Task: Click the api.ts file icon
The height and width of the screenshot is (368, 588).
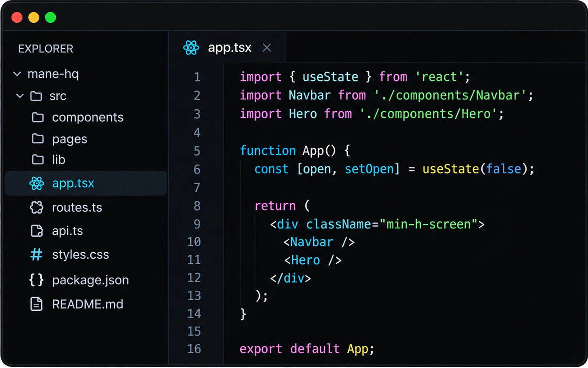Action: click(x=37, y=231)
